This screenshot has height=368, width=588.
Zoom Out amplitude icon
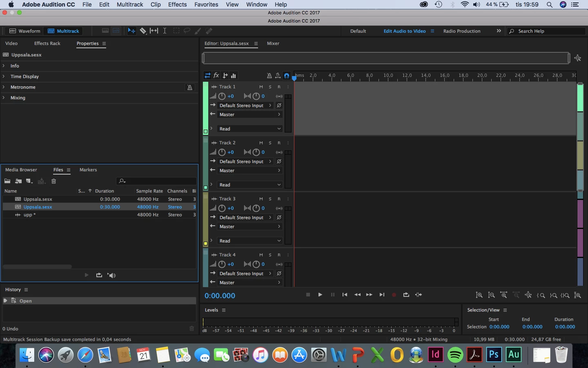(x=492, y=295)
